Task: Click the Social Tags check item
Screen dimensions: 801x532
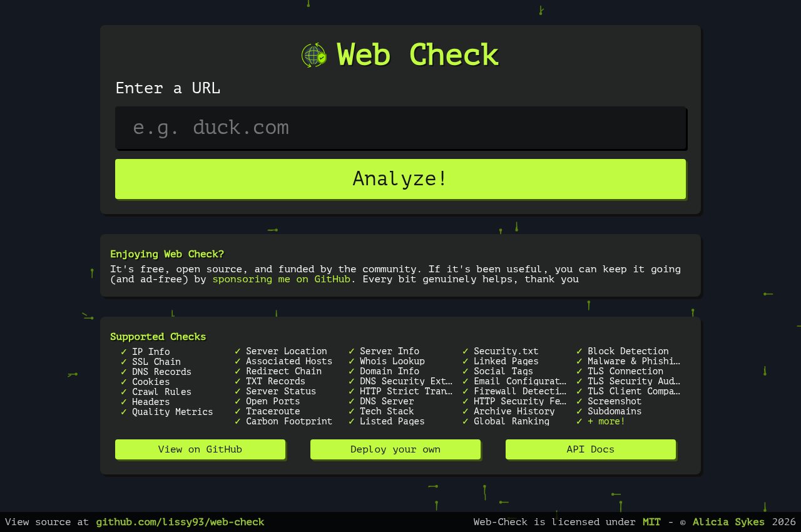Action: tap(503, 371)
